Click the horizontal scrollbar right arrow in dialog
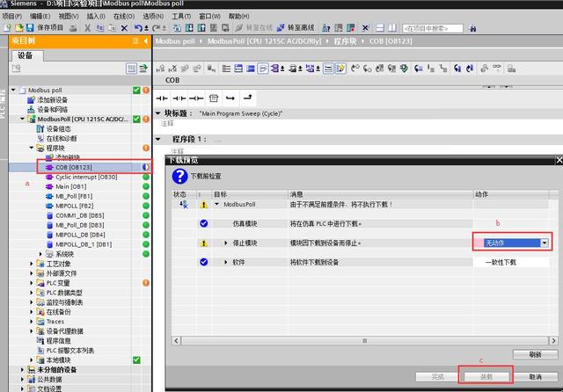The image size is (563, 392). coord(553,340)
